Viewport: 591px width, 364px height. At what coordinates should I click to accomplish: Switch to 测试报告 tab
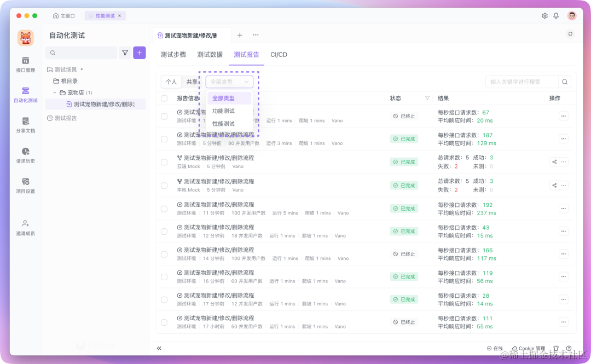click(x=246, y=55)
